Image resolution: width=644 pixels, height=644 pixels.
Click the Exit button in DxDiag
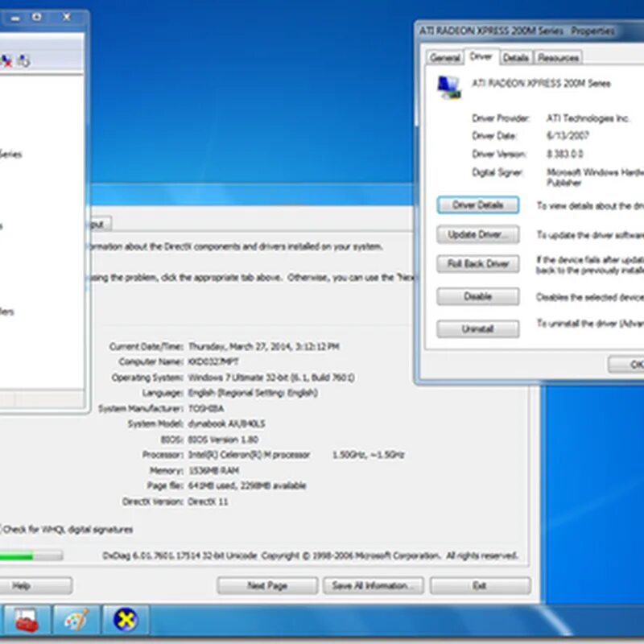pos(480,586)
